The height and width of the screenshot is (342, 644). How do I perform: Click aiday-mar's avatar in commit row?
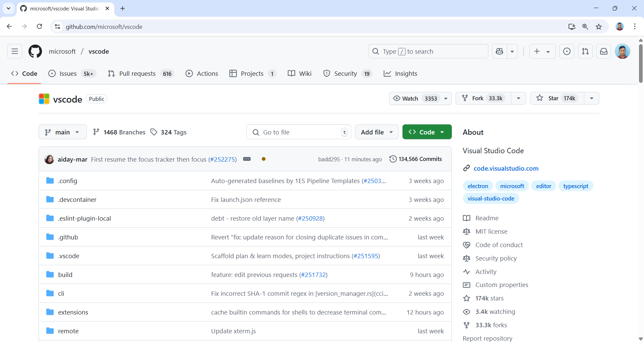(x=49, y=159)
